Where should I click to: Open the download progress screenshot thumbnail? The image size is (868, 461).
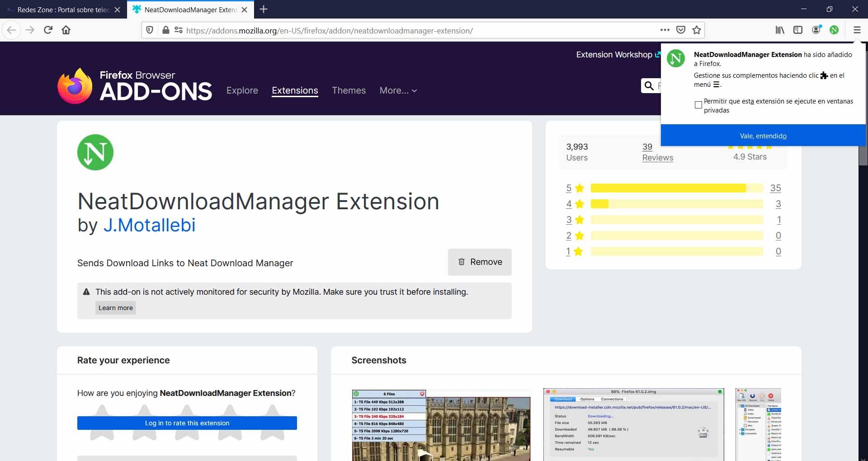tap(633, 424)
